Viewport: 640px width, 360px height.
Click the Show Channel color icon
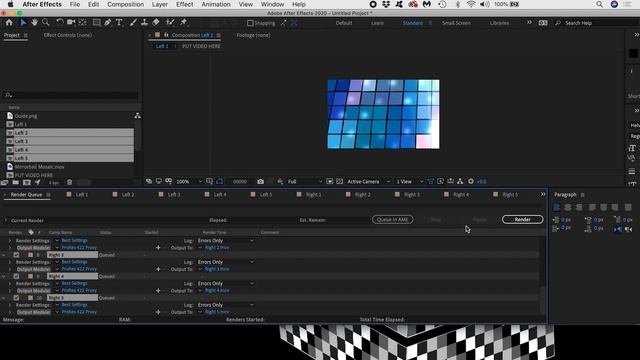tap(280, 181)
